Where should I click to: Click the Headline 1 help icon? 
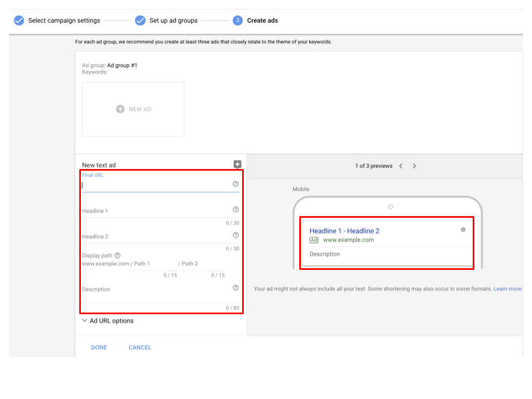tap(236, 209)
